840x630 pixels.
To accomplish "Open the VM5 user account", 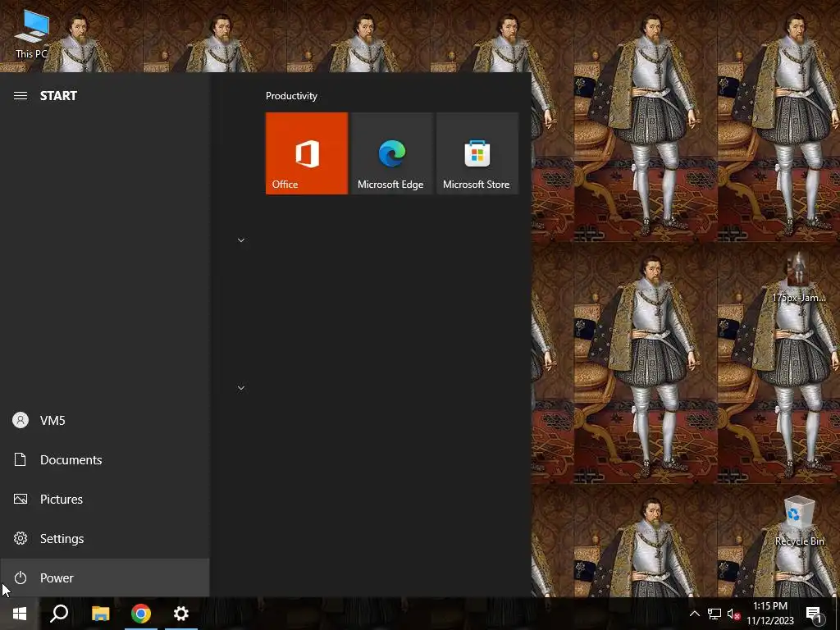I will 104,421.
